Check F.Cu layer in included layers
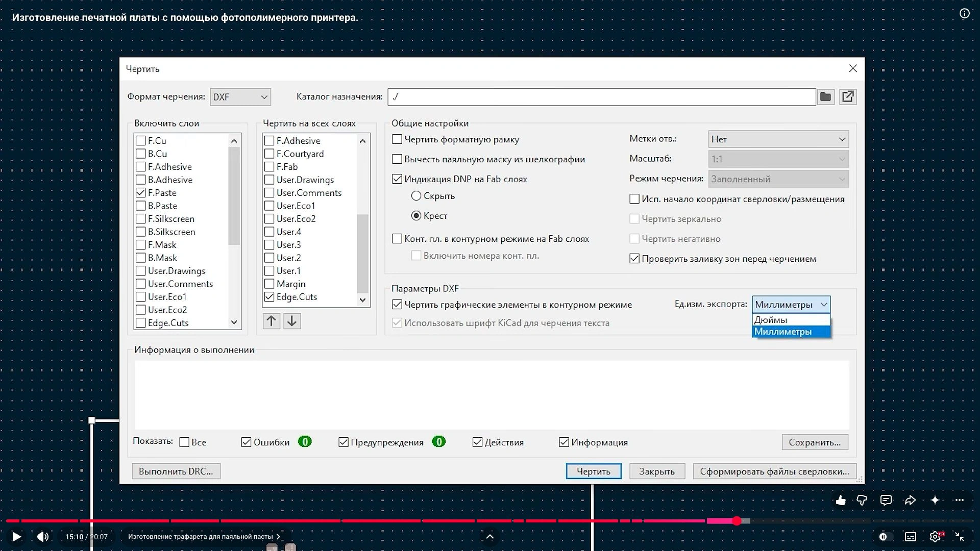 click(x=141, y=141)
